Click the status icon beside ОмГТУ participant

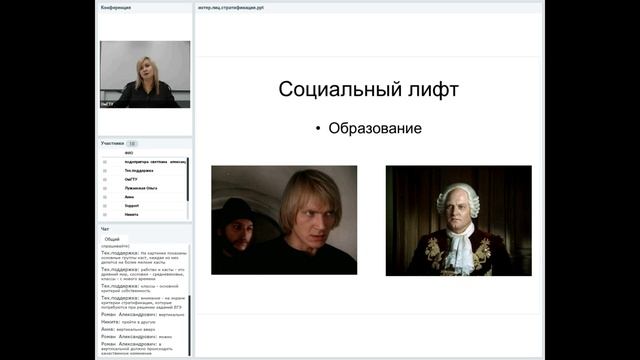[105, 180]
